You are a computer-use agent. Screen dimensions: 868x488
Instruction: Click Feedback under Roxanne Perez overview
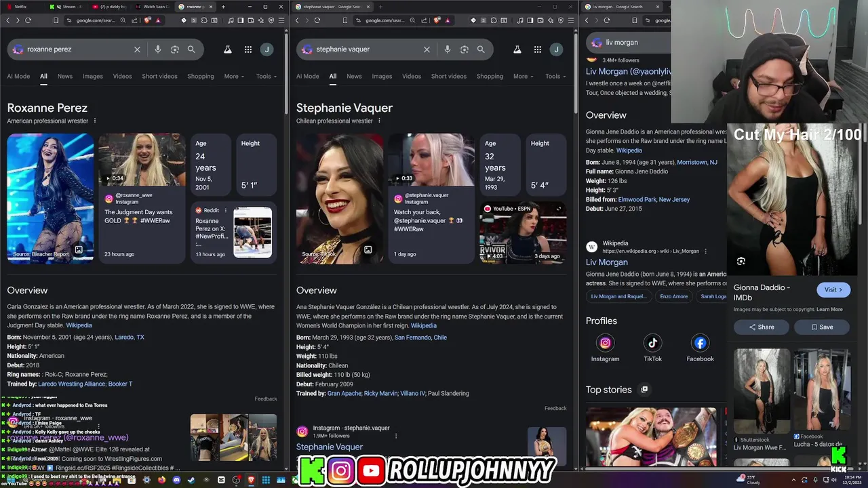[x=265, y=399]
